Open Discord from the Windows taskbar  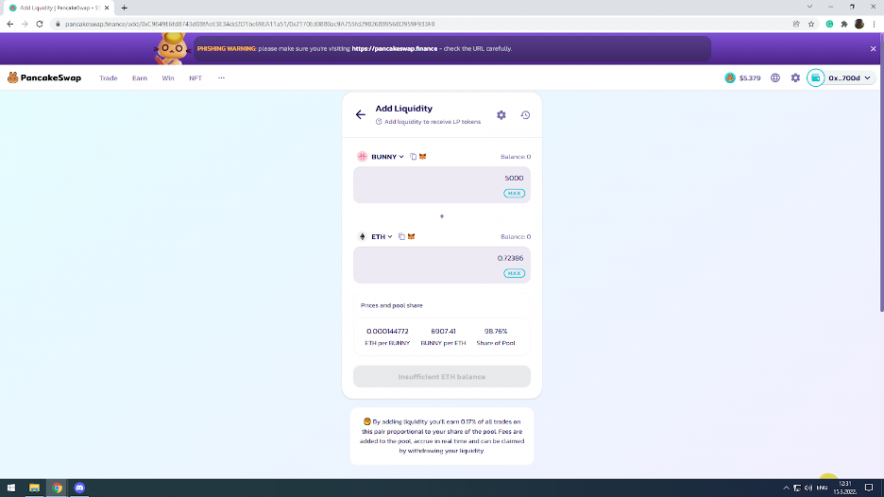pyautogui.click(x=80, y=488)
